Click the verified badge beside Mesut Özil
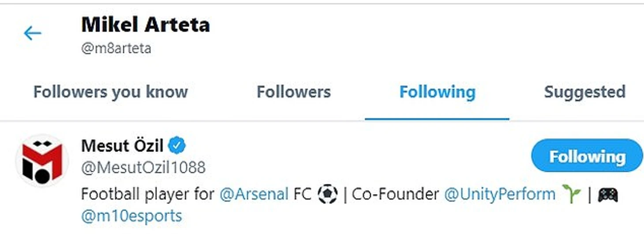Screen dimensions: 644x234 [x=178, y=145]
